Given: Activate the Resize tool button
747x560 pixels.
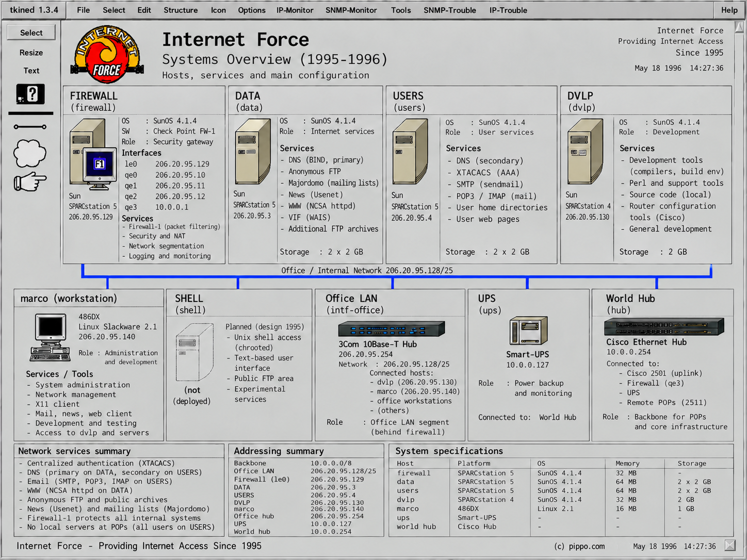Looking at the screenshot, I should (31, 53).
